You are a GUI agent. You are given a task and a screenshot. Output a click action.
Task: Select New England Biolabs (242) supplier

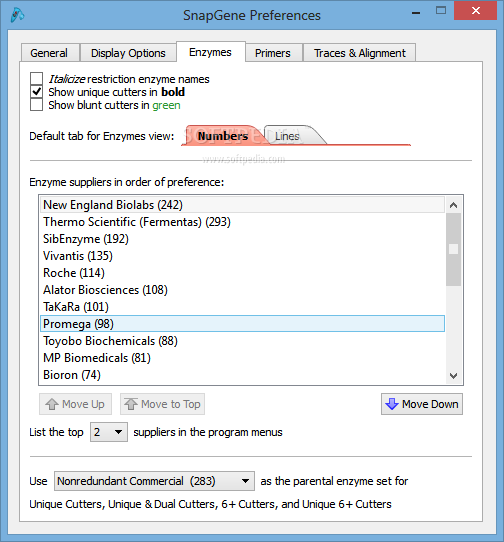242,205
